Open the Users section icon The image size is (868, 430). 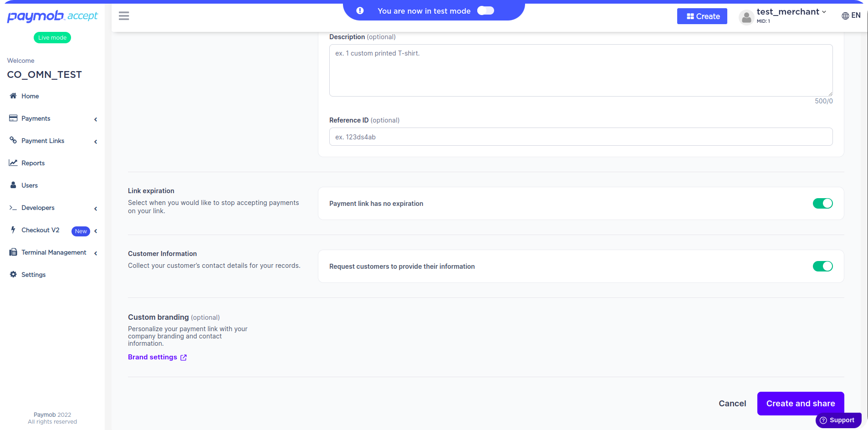coord(13,185)
